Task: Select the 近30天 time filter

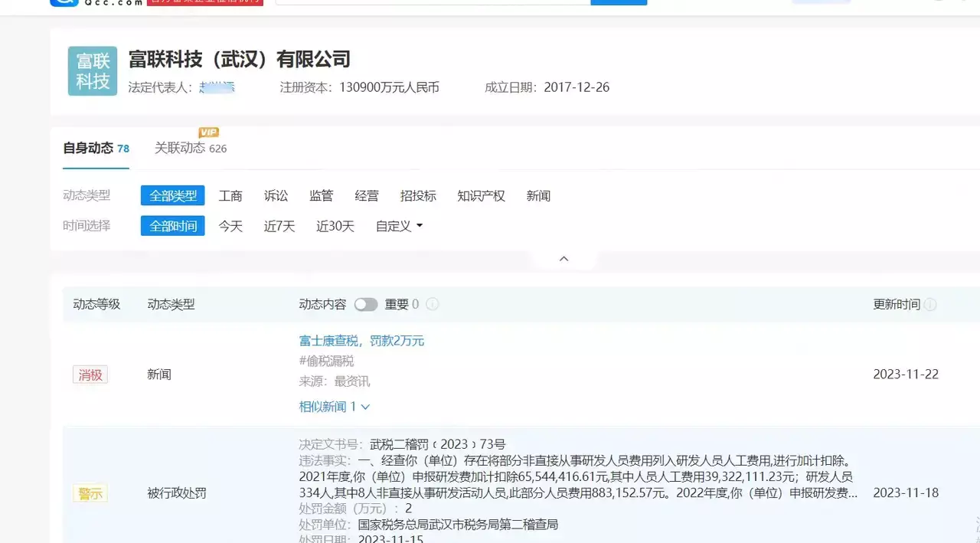Action: 335,226
